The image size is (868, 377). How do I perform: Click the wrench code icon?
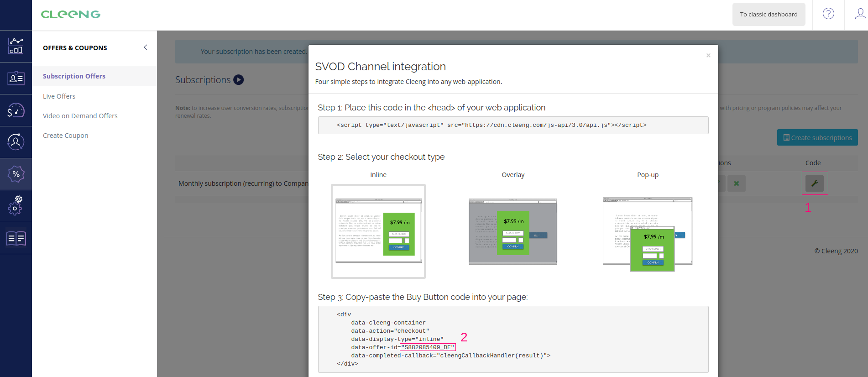click(x=815, y=183)
